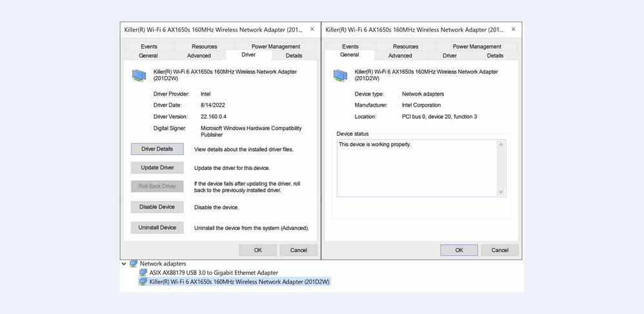Confirm with OK in the right General dialog
The width and height of the screenshot is (644, 314).
[x=459, y=250]
